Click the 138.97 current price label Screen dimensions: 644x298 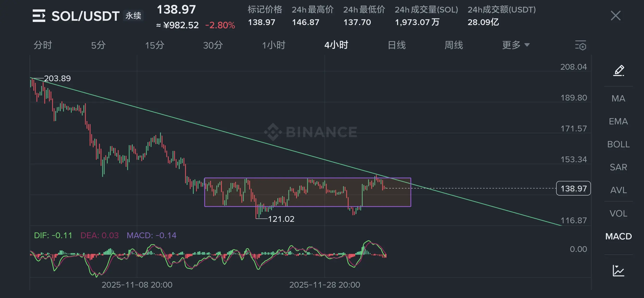(x=573, y=188)
